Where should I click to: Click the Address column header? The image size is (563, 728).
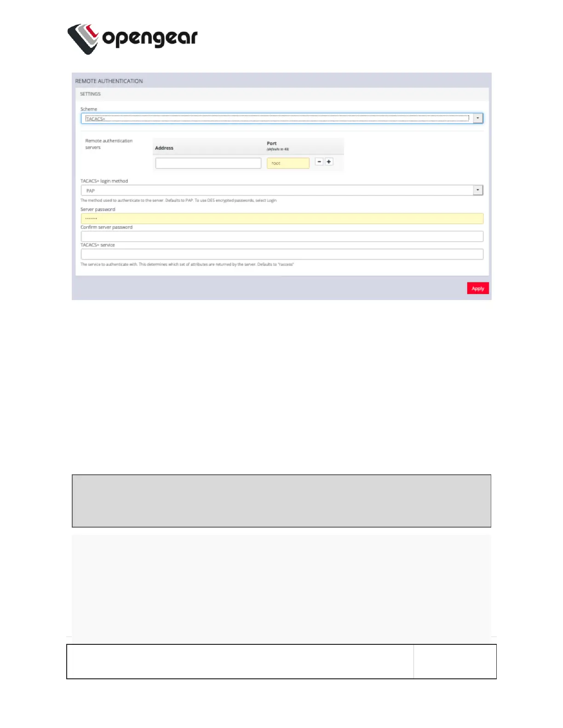164,148
